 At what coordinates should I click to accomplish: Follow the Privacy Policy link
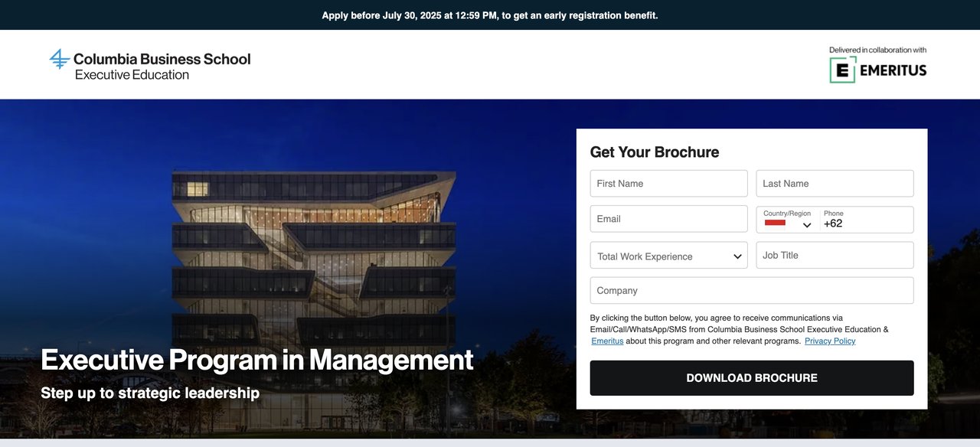point(830,341)
